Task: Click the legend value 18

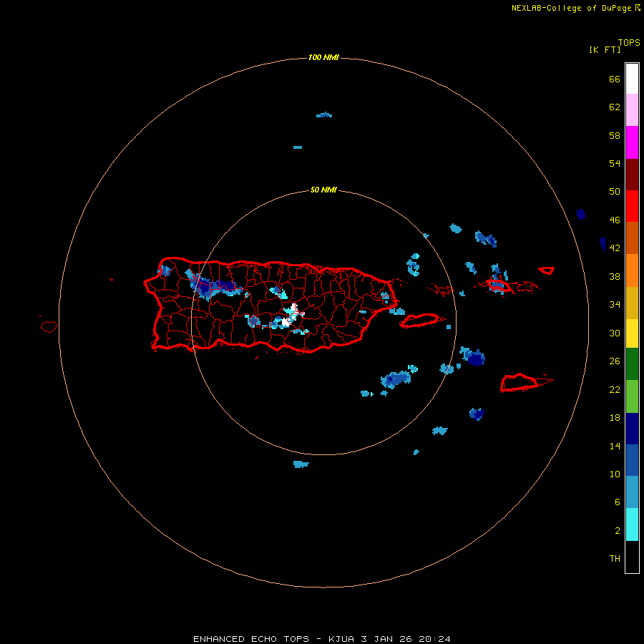Action: tap(615, 418)
